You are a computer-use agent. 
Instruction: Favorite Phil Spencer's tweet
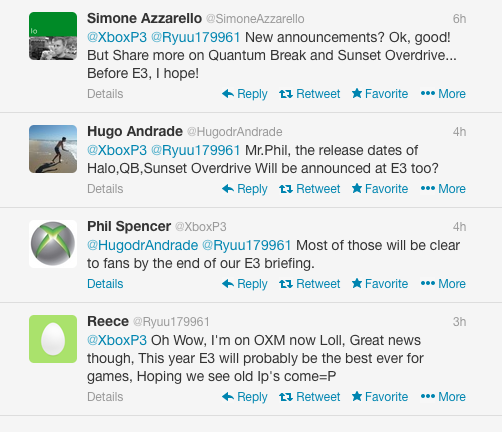pos(380,284)
